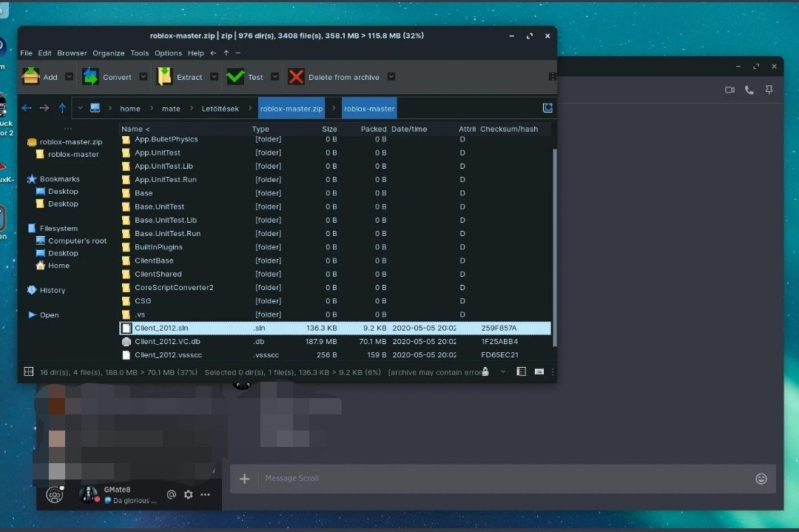The width and height of the screenshot is (799, 532).
Task: Start a video call in chat window
Action: 729,90
